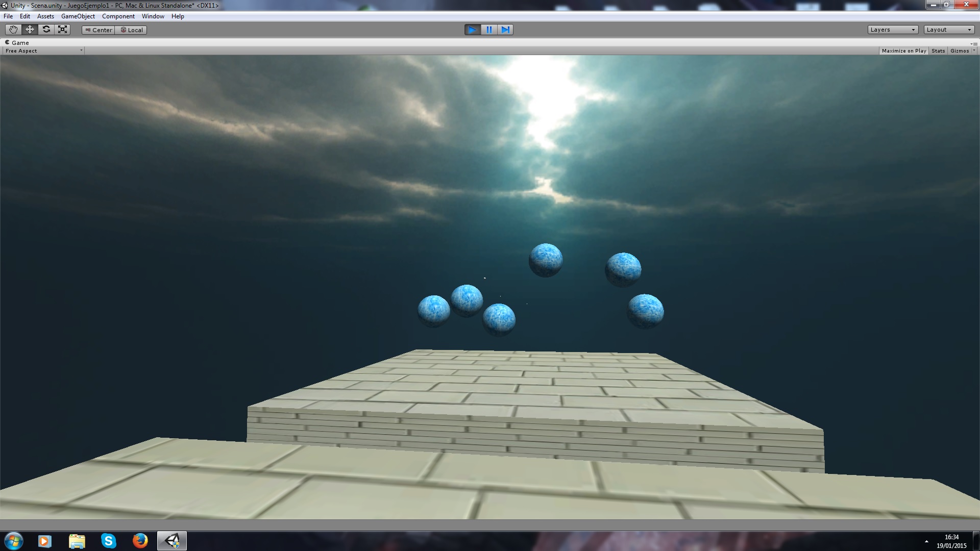Select the Rotate tool

(x=46, y=30)
